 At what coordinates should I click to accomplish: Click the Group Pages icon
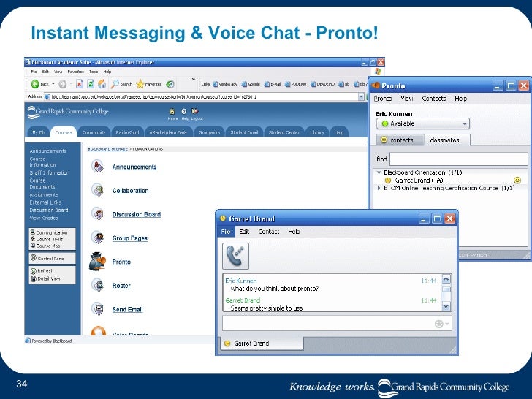pyautogui.click(x=98, y=237)
